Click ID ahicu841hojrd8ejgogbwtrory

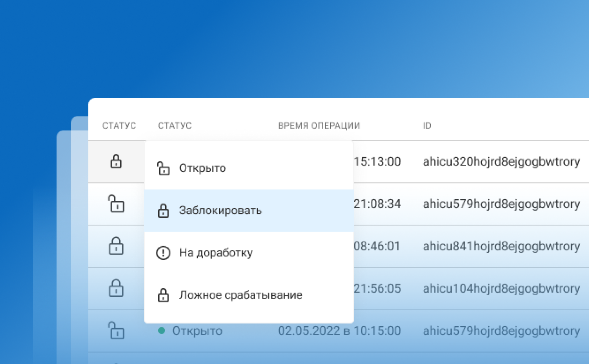click(501, 246)
